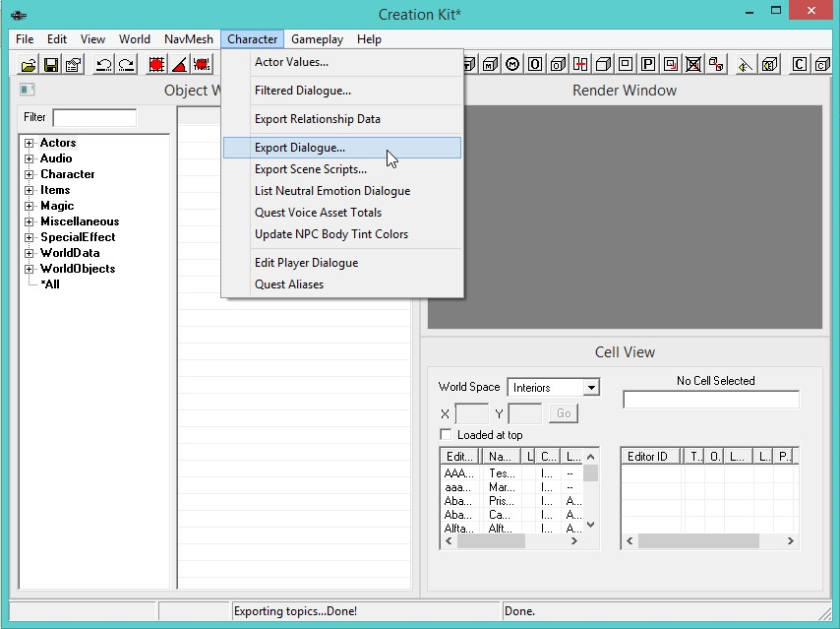This screenshot has height=629, width=840.
Task: Click the open folder toolbar icon
Action: pos(29,65)
